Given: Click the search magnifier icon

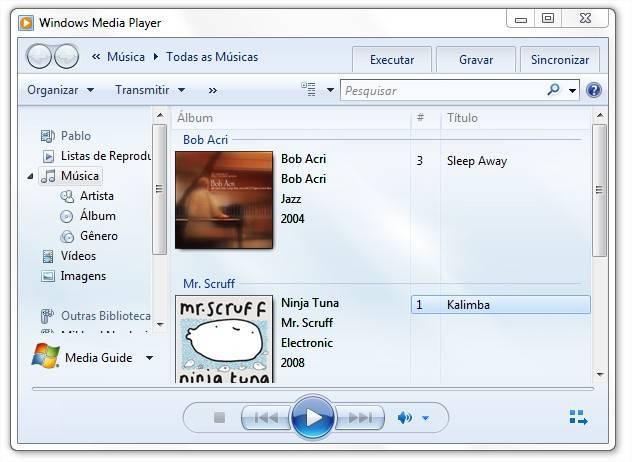Looking at the screenshot, I should (x=554, y=89).
